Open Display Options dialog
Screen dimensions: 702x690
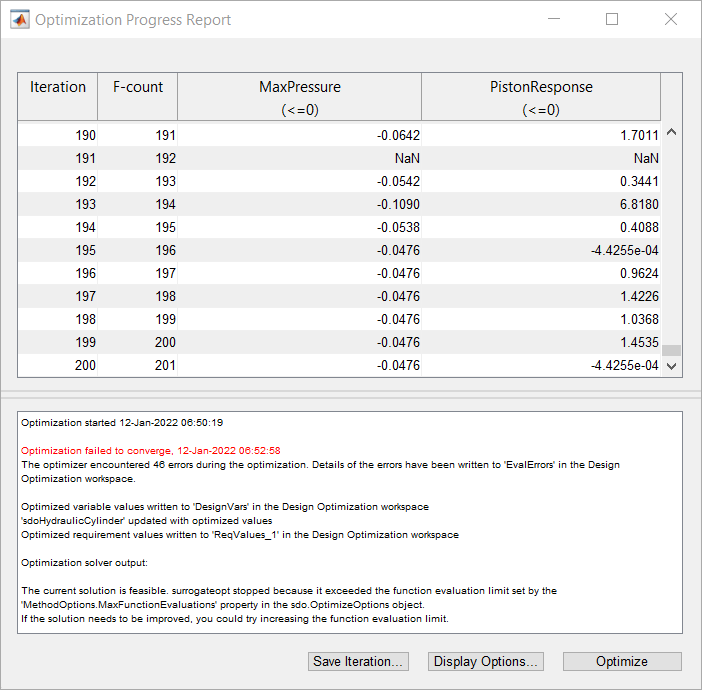point(486,661)
